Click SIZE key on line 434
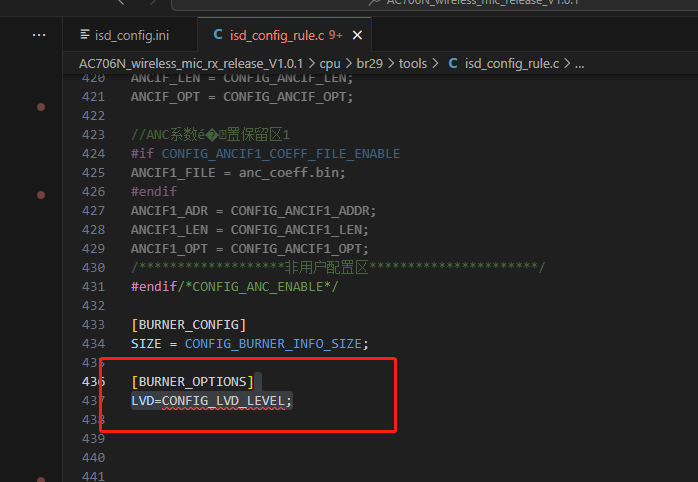 [x=146, y=344]
